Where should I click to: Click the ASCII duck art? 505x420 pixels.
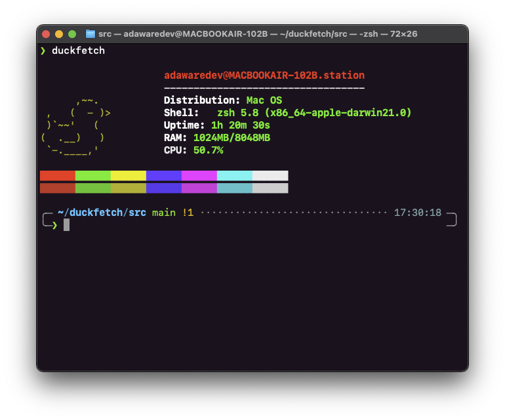(x=76, y=127)
